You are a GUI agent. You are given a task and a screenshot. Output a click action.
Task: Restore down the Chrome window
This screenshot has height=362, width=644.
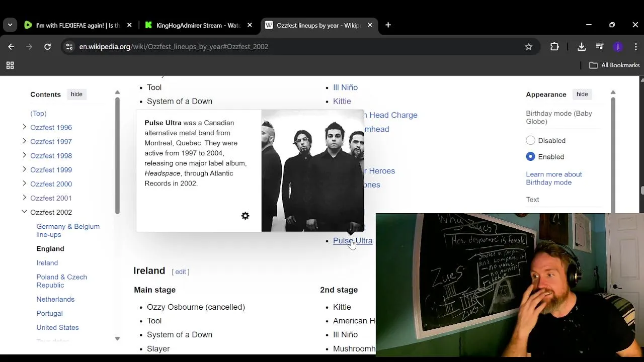[612, 25]
